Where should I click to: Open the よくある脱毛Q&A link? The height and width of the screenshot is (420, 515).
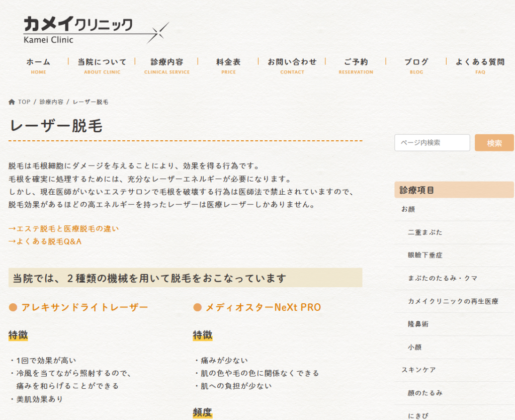pos(45,241)
